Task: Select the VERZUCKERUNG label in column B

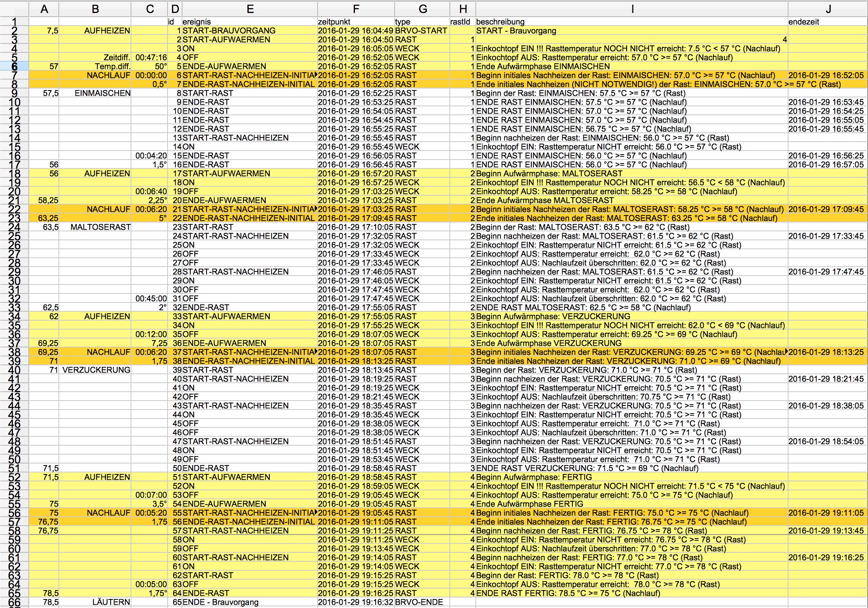Action: 95,370
